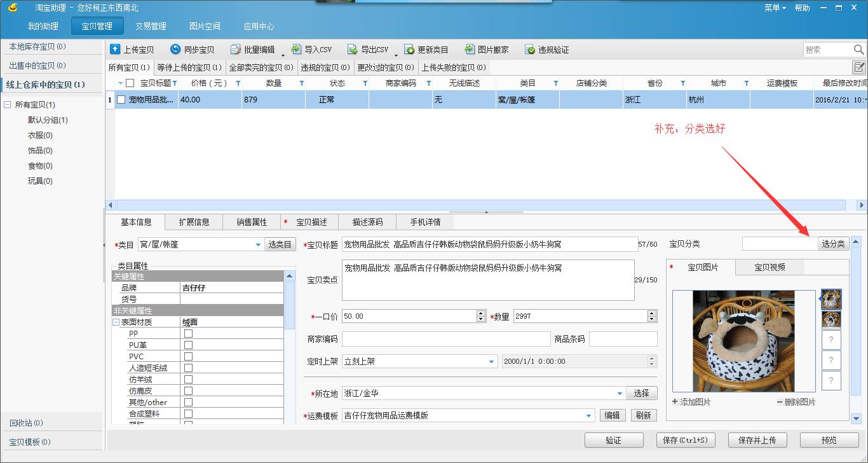This screenshot has width=868, height=463.
Task: Click the 选分类 button
Action: click(x=832, y=243)
